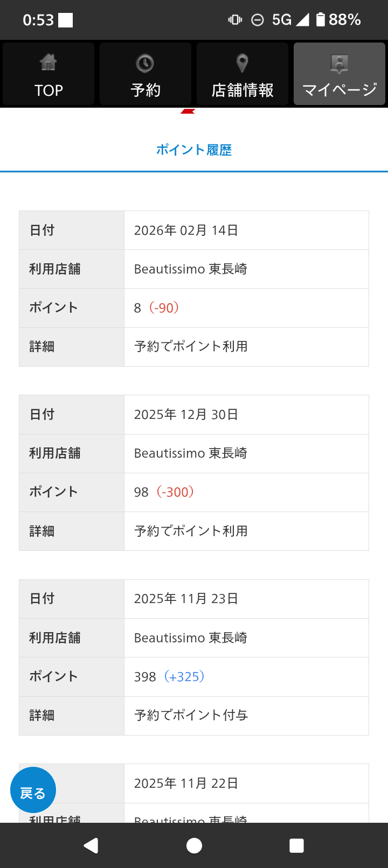
Task: Switch to the 店舗情報 tab label
Action: pyautogui.click(x=242, y=90)
